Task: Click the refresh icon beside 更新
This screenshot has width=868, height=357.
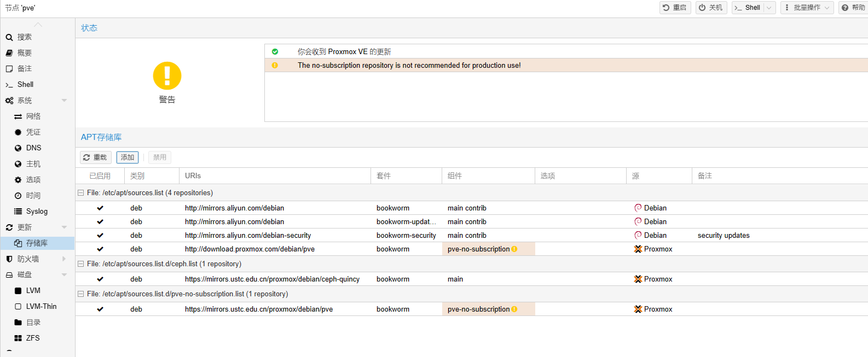Action: [9, 227]
